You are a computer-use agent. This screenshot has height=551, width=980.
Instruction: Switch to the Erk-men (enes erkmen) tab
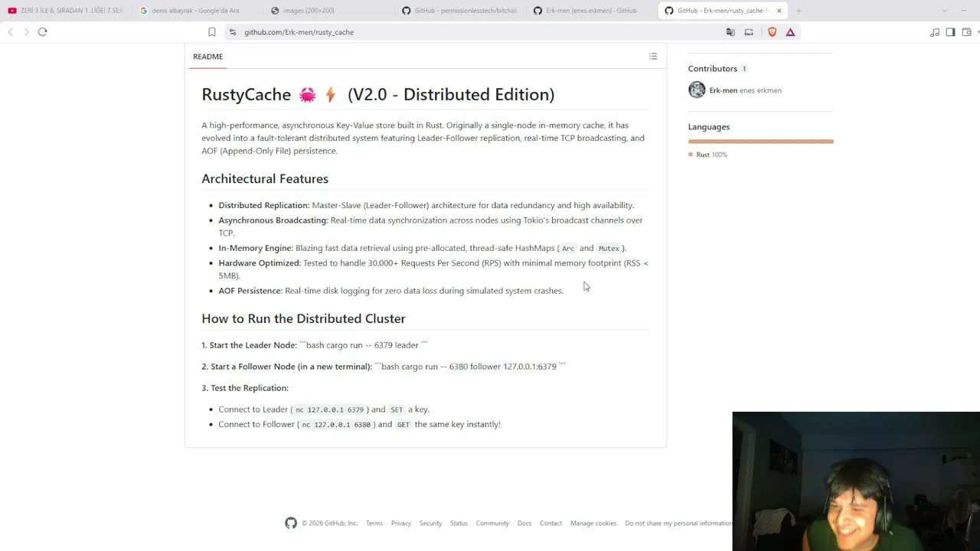coord(590,11)
